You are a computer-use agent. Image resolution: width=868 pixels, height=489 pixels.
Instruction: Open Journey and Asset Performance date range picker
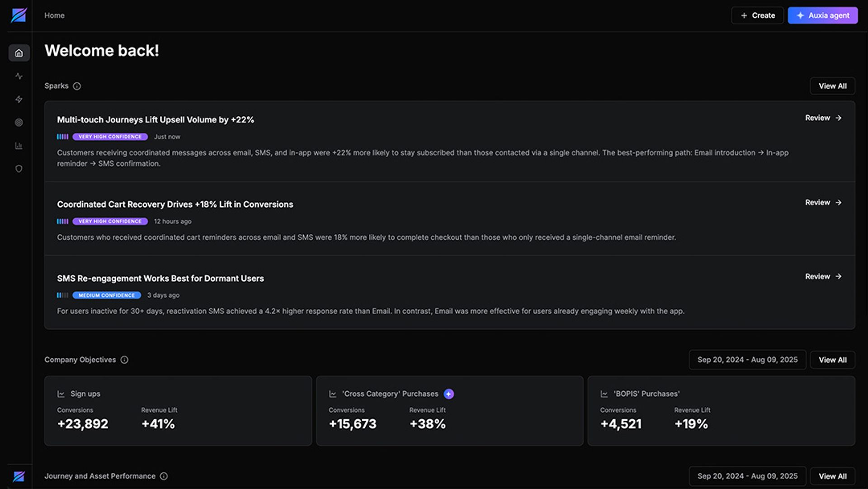coord(747,476)
